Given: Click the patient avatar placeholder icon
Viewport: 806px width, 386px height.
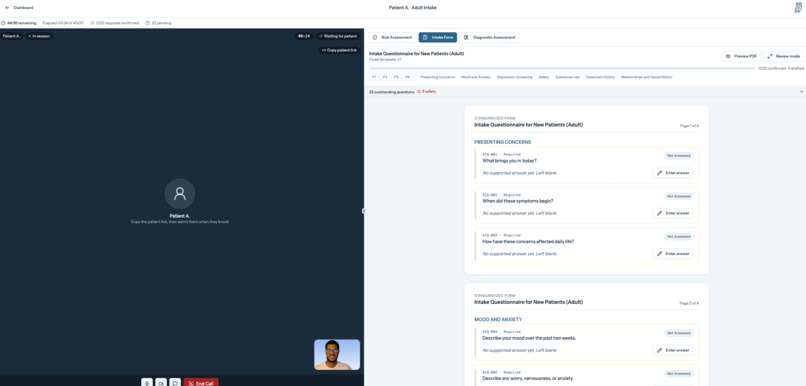Looking at the screenshot, I should 179,194.
